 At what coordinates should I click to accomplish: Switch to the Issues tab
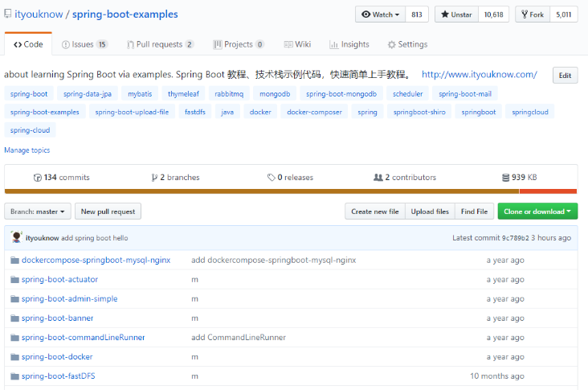[85, 44]
